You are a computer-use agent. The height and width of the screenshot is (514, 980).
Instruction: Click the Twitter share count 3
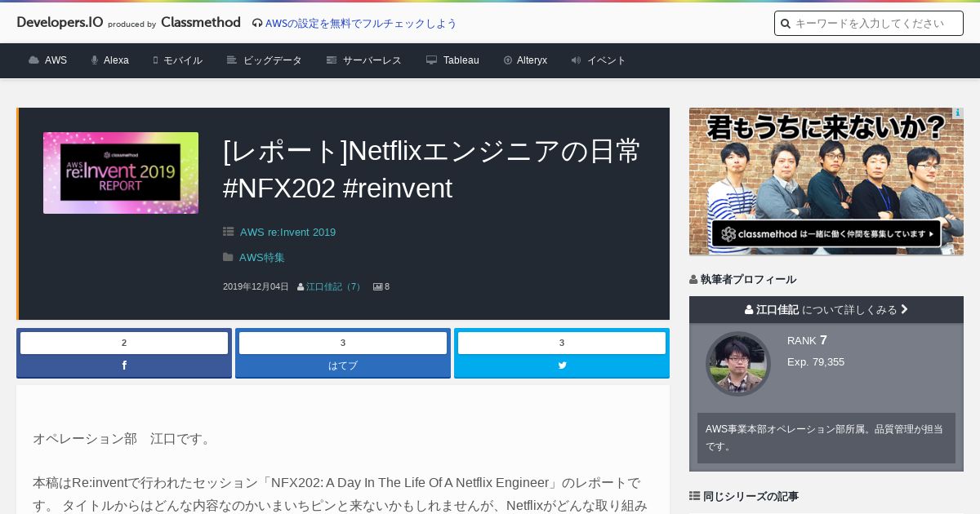(562, 343)
